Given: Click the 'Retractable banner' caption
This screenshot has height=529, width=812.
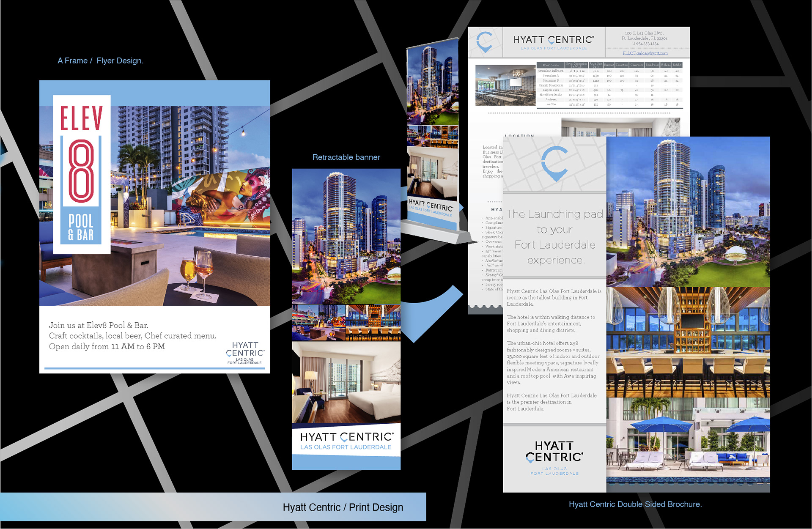Looking at the screenshot, I should click(x=346, y=157).
